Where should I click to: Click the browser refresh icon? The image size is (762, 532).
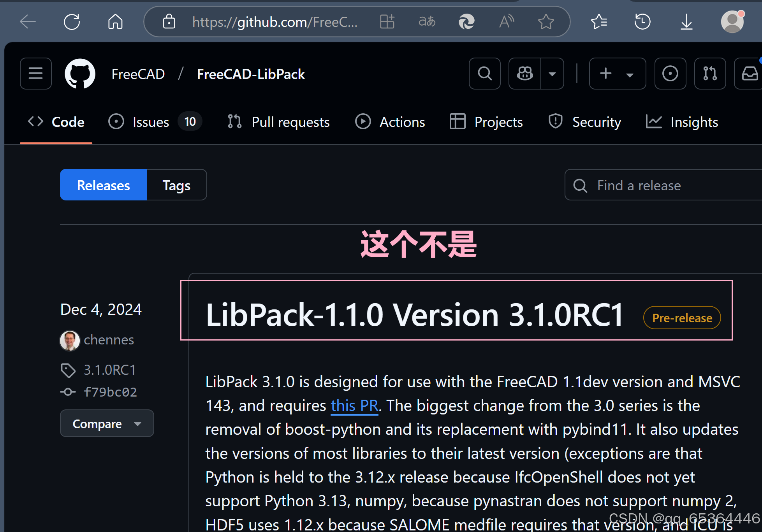[x=72, y=22]
